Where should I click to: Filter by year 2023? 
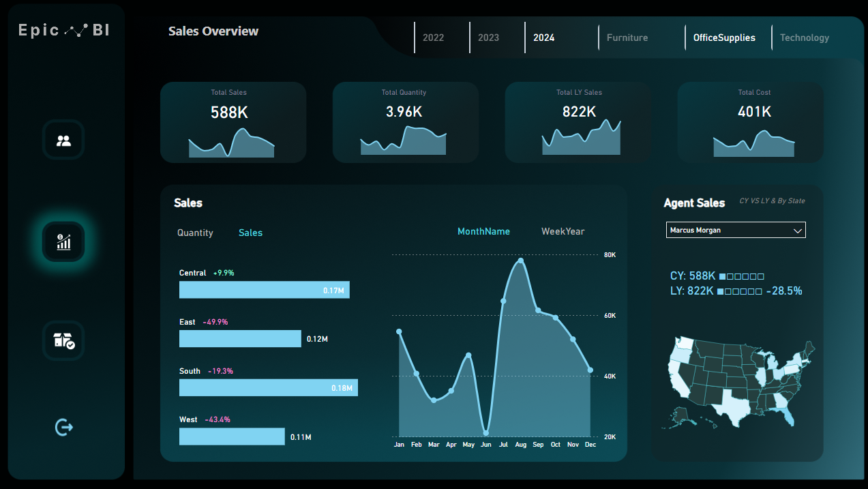click(x=488, y=38)
